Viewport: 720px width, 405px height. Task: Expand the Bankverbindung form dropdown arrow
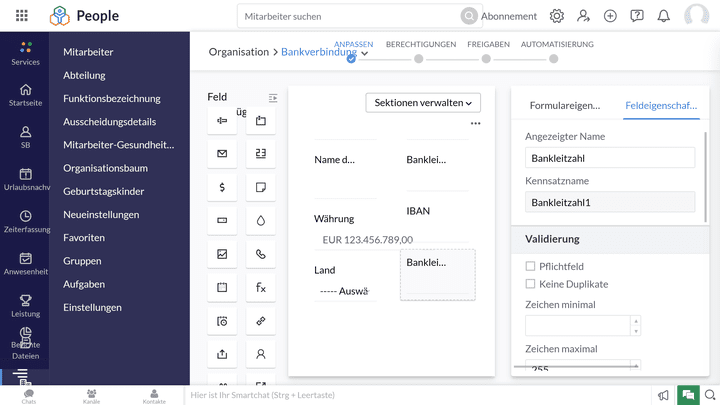point(365,53)
